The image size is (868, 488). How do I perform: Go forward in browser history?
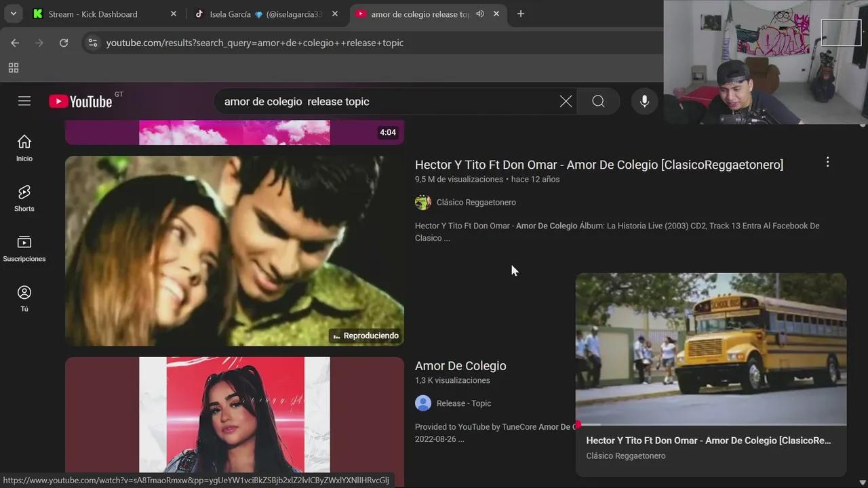pos(39,43)
